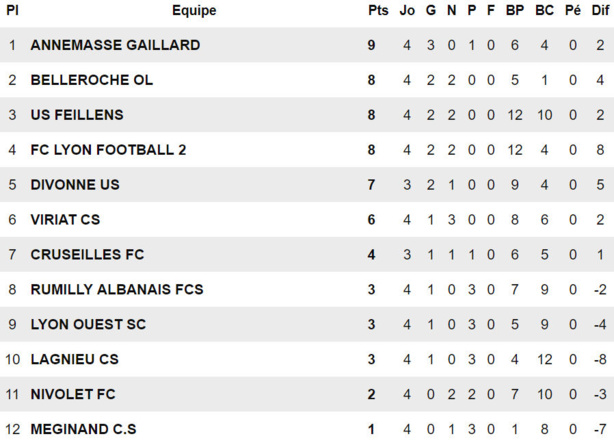Screen dimensions: 614x443
Task: Open RUMILLY ALBANAIS FCS team entry
Action: coord(117,290)
